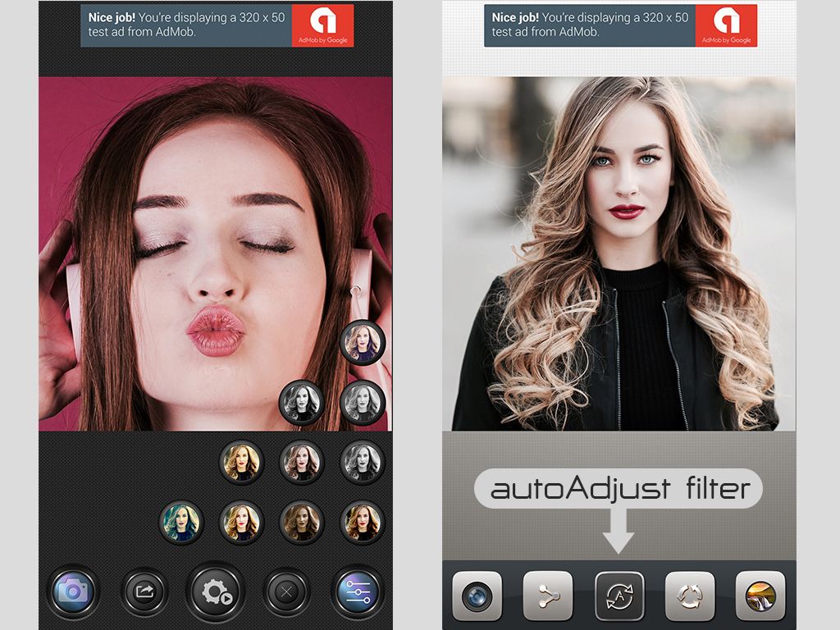The height and width of the screenshot is (630, 840).
Task: Tap the blue camera icon in dark app
Action: coord(73,591)
